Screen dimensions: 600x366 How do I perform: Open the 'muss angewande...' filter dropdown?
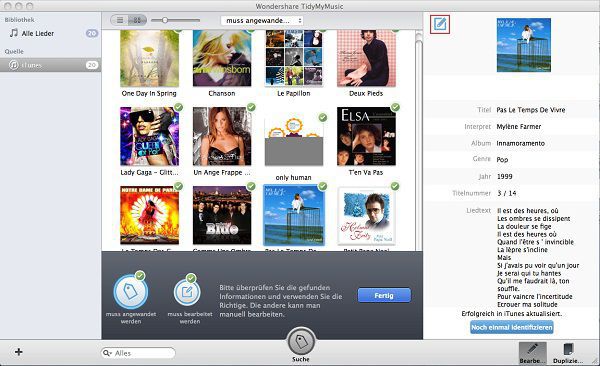coord(262,20)
